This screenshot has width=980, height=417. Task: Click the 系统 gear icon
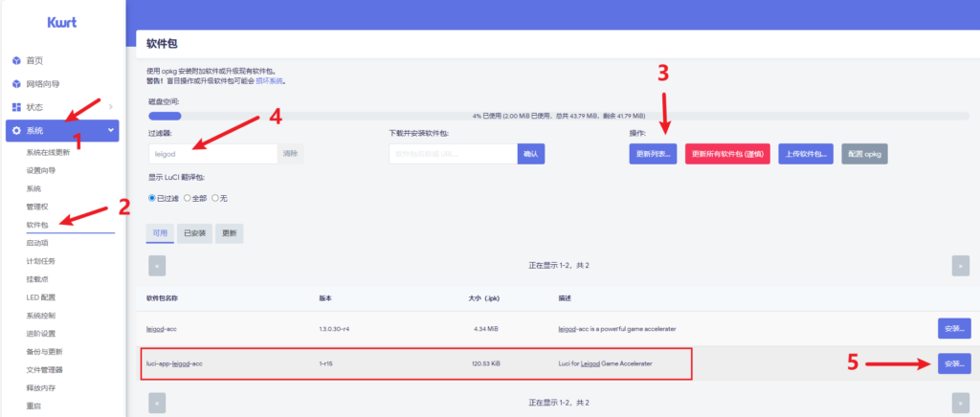pyautogui.click(x=16, y=130)
